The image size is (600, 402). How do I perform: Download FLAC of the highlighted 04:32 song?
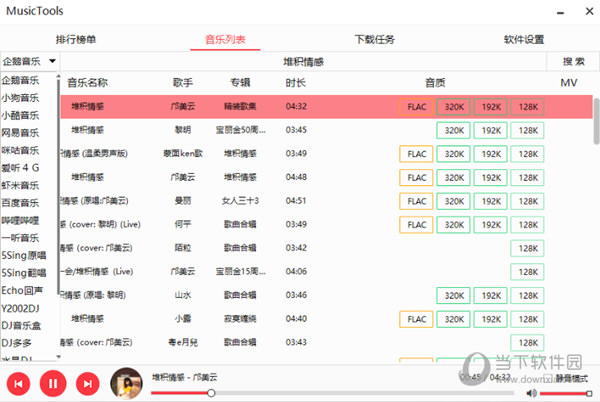pos(416,107)
